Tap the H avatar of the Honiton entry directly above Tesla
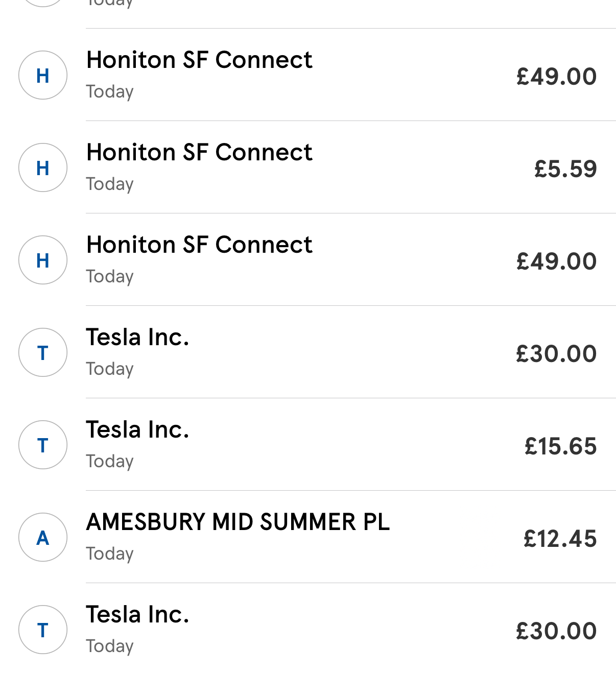The height and width of the screenshot is (673, 616). pos(43,260)
